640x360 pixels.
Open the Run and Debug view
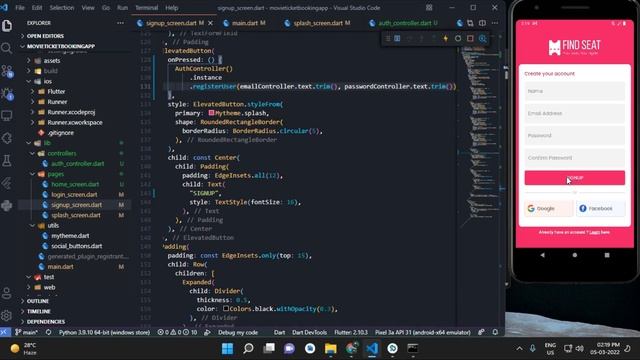tap(7, 94)
